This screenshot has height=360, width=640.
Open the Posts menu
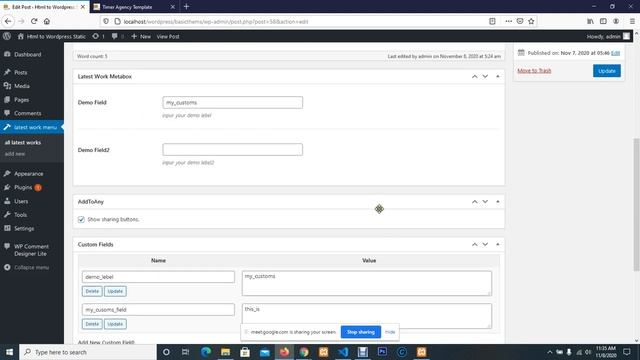(20, 72)
